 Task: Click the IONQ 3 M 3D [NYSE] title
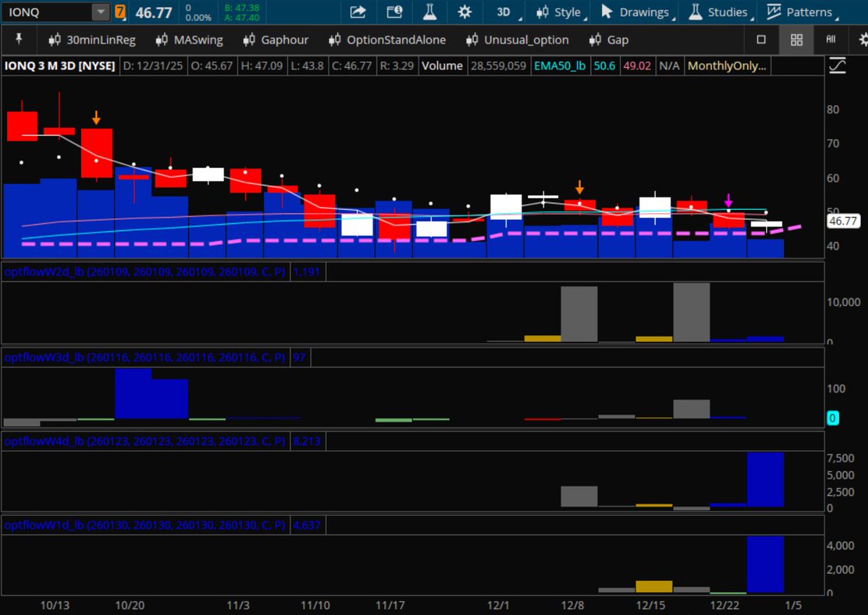point(60,66)
